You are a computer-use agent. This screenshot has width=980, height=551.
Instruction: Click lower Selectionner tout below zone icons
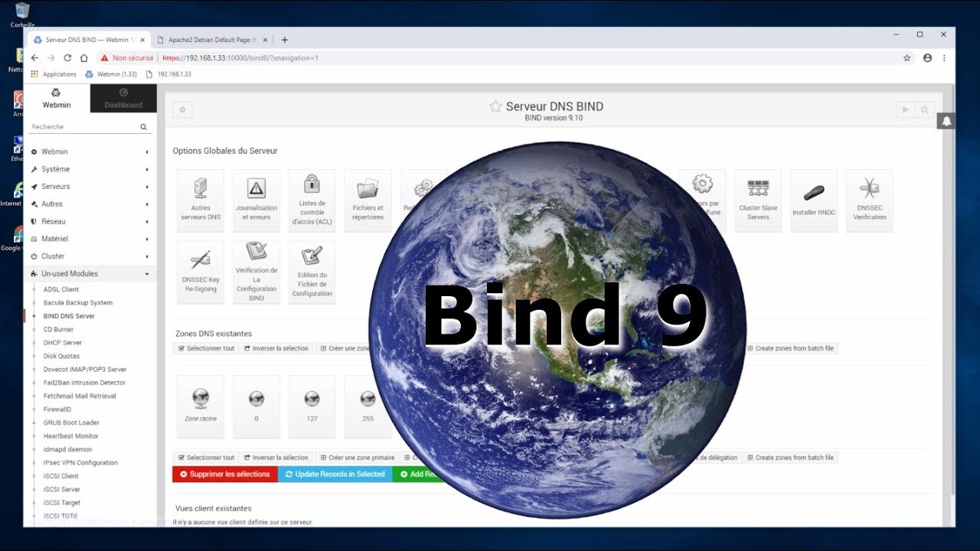click(x=206, y=458)
